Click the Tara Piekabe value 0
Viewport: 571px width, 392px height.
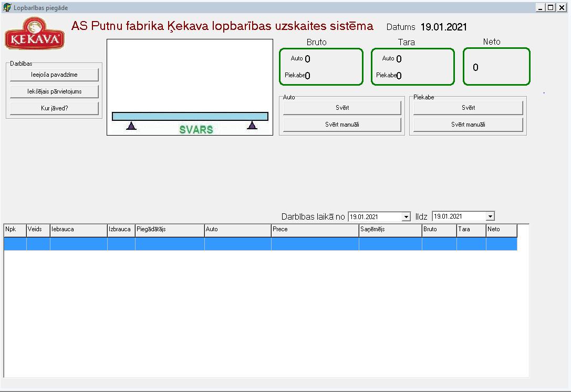[399, 76]
